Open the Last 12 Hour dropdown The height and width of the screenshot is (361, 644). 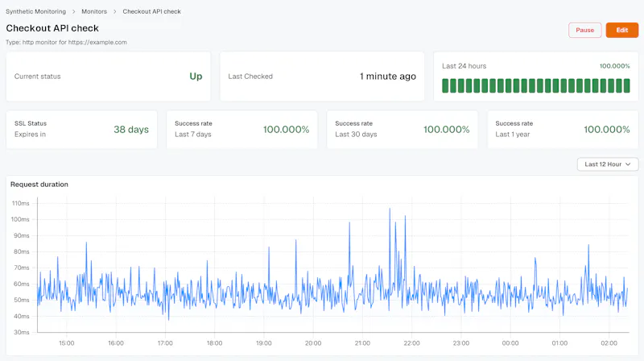(608, 164)
